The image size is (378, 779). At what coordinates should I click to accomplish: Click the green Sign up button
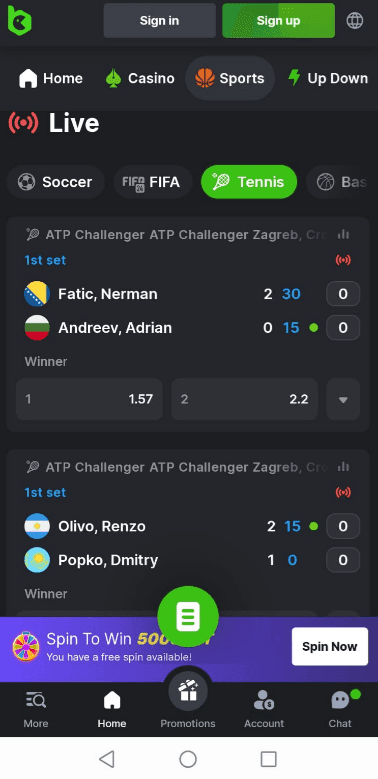click(x=278, y=20)
